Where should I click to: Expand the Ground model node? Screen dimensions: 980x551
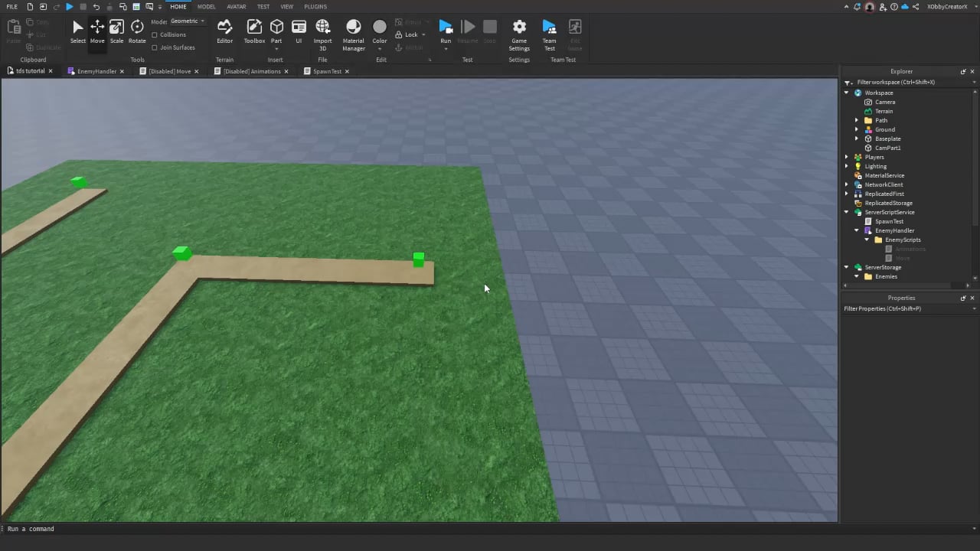(857, 129)
